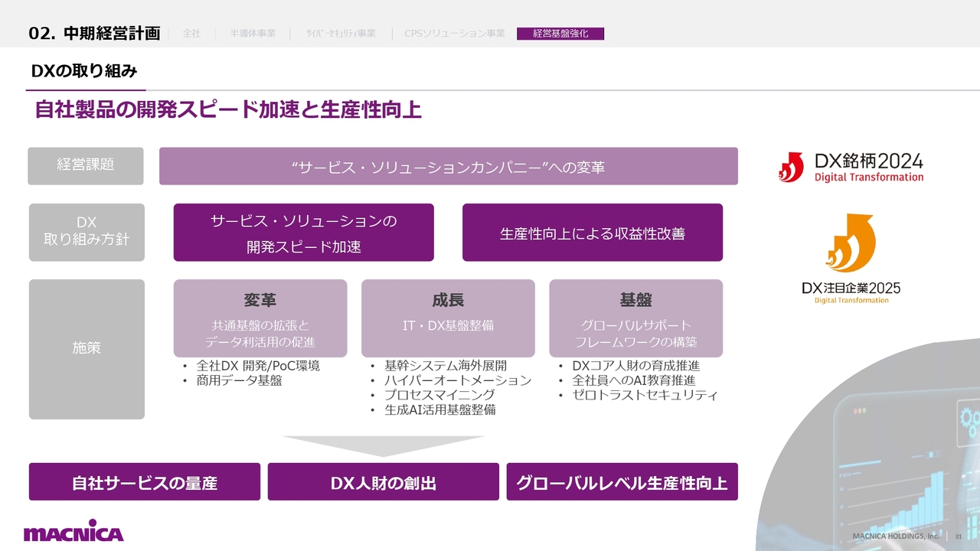
Task: Click the DX人財の創出 box
Action: coord(383,482)
